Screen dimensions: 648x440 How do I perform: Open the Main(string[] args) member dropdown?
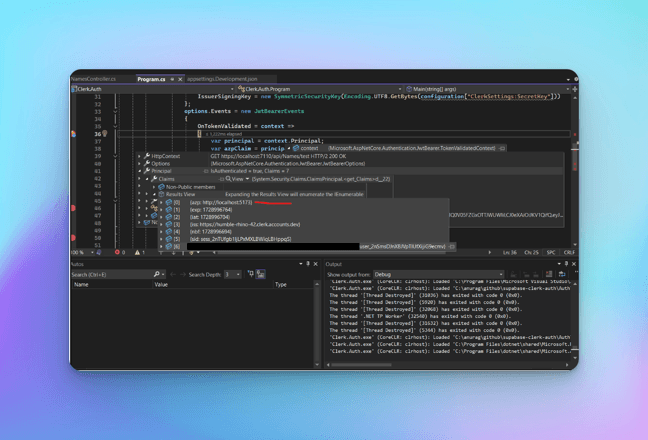pyautogui.click(x=487, y=89)
